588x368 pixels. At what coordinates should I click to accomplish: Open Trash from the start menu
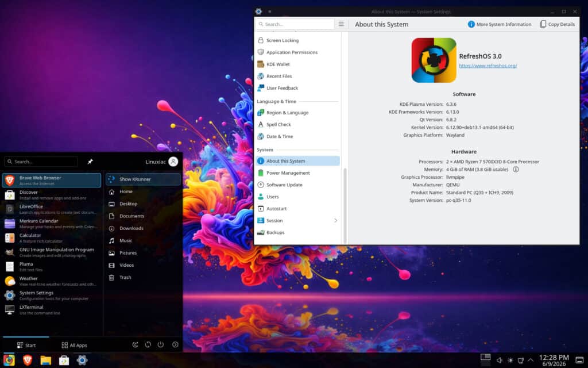[143, 278]
